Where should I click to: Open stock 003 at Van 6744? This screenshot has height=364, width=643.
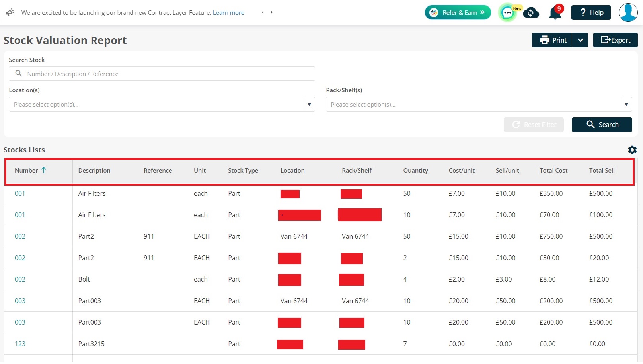(20, 301)
